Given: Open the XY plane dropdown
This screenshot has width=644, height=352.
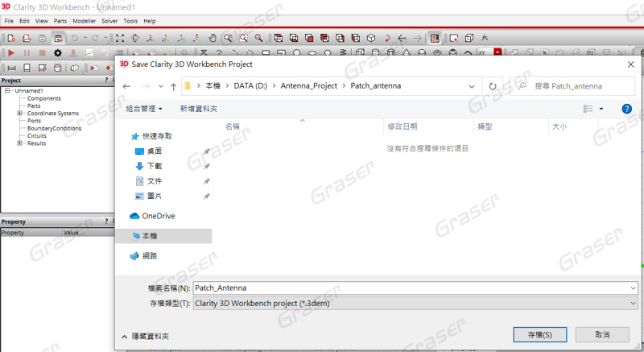Looking at the screenshot, I should pos(497,52).
